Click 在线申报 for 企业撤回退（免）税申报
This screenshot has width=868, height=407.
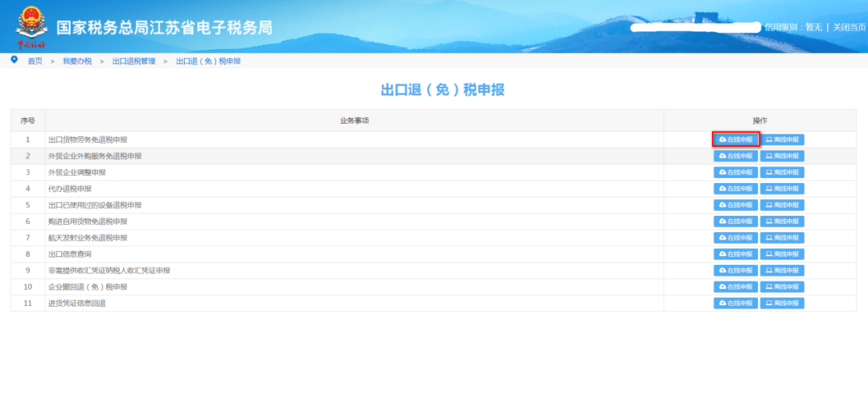point(735,287)
